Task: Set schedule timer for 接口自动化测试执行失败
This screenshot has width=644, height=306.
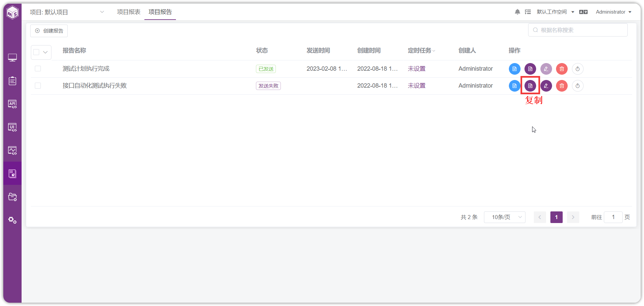Action: tap(578, 86)
